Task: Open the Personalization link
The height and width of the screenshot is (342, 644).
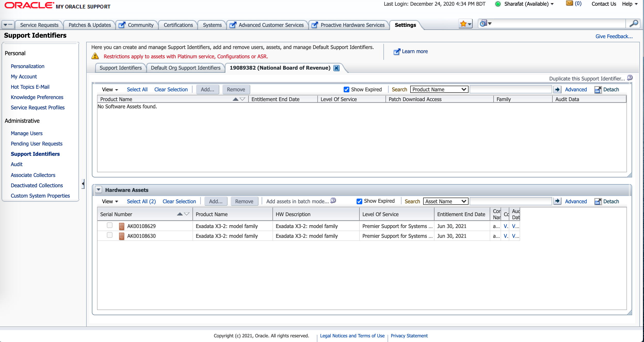Action: point(28,66)
